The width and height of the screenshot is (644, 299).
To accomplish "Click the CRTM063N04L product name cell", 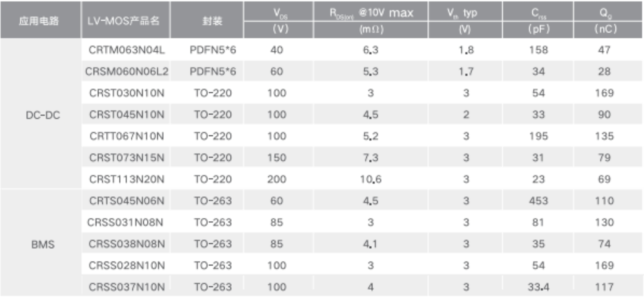I will pos(126,50).
